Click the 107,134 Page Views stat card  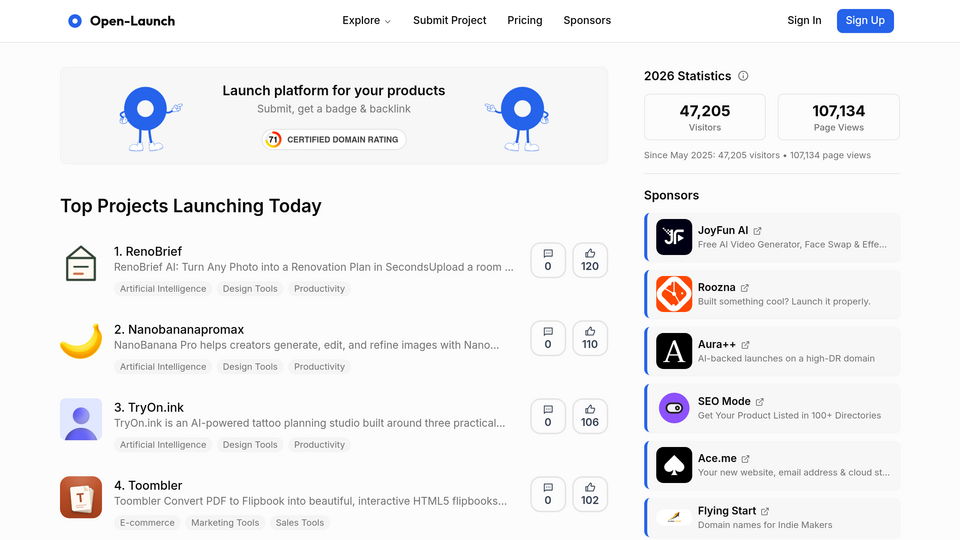tap(839, 117)
